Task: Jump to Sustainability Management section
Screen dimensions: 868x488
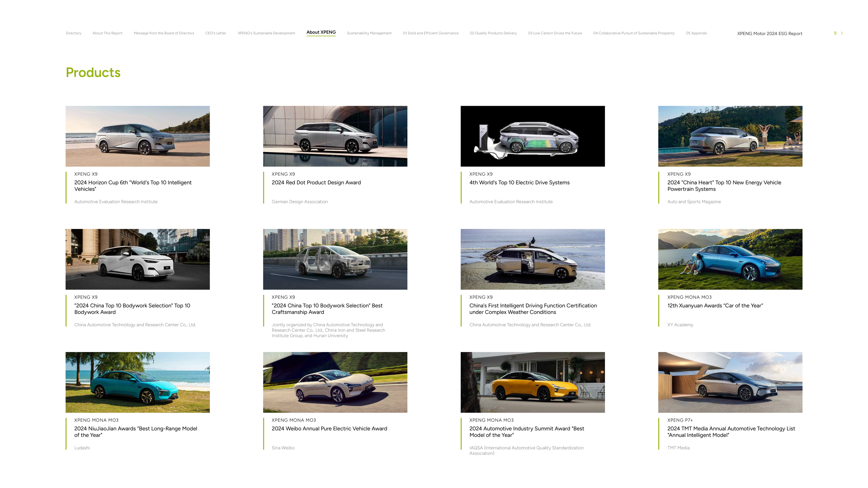Action: [369, 33]
